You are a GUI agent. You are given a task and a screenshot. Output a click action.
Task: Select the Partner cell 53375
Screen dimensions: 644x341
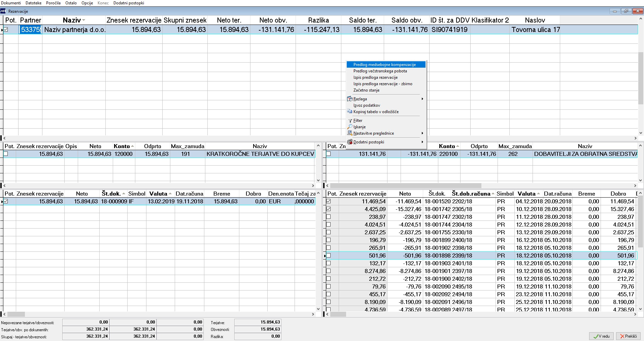tap(30, 30)
